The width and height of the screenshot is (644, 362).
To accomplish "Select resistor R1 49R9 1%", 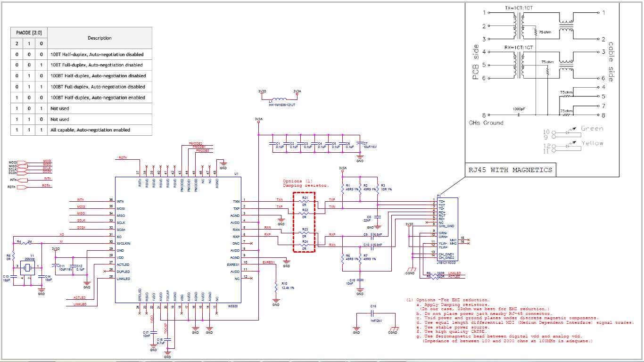I will 343,188.
